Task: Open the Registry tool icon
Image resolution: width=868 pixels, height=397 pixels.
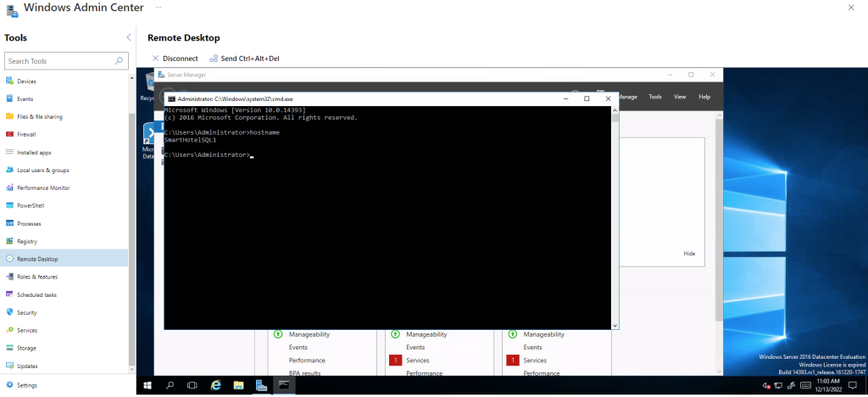Action: click(x=9, y=242)
